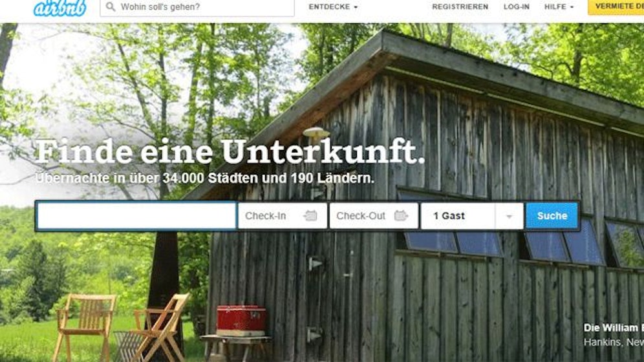644x362 pixels.
Task: Click the magnifier icon in top search bar
Action: (x=111, y=6)
